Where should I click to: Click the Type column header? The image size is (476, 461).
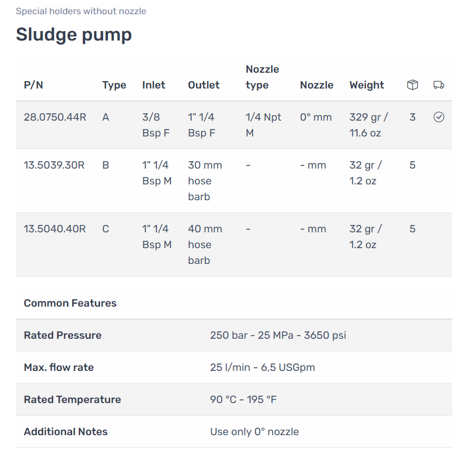(114, 85)
